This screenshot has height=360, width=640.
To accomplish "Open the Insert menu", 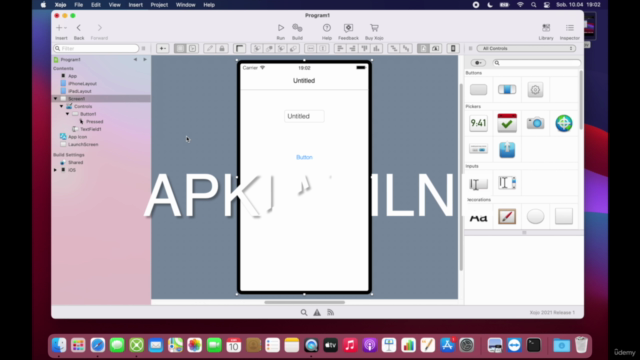I will click(136, 5).
